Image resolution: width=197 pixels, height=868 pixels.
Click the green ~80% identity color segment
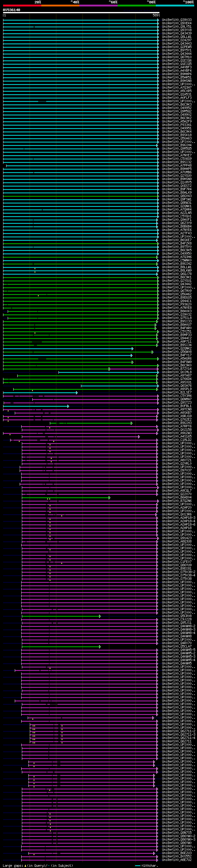(137, 6)
